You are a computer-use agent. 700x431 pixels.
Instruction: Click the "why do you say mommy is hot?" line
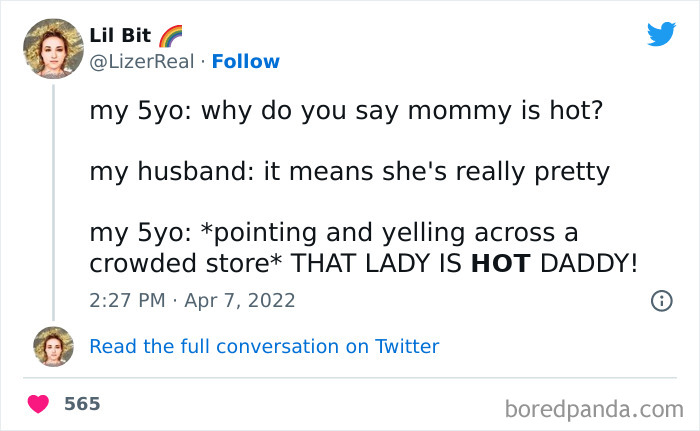click(x=402, y=109)
